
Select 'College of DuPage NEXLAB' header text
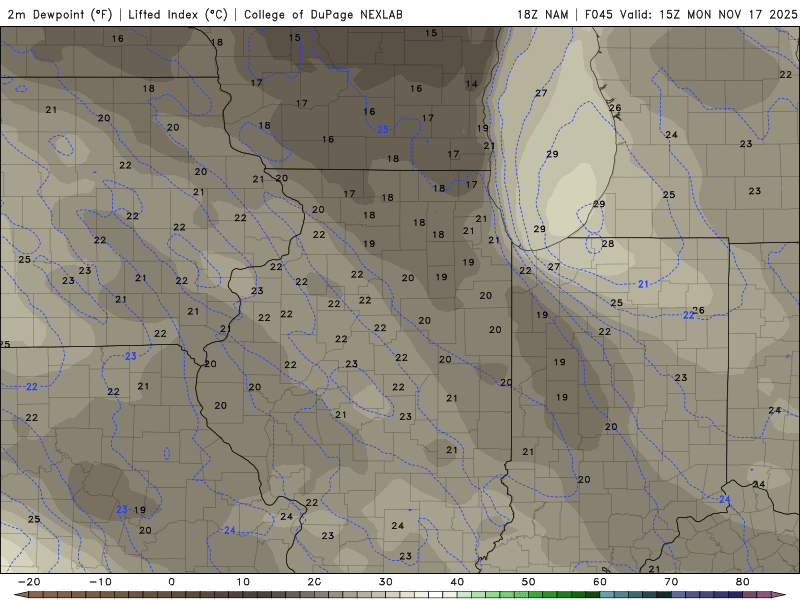pyautogui.click(x=323, y=14)
